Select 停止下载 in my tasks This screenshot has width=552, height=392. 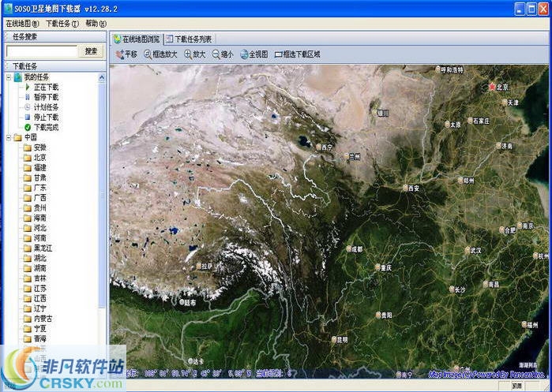[46, 118]
